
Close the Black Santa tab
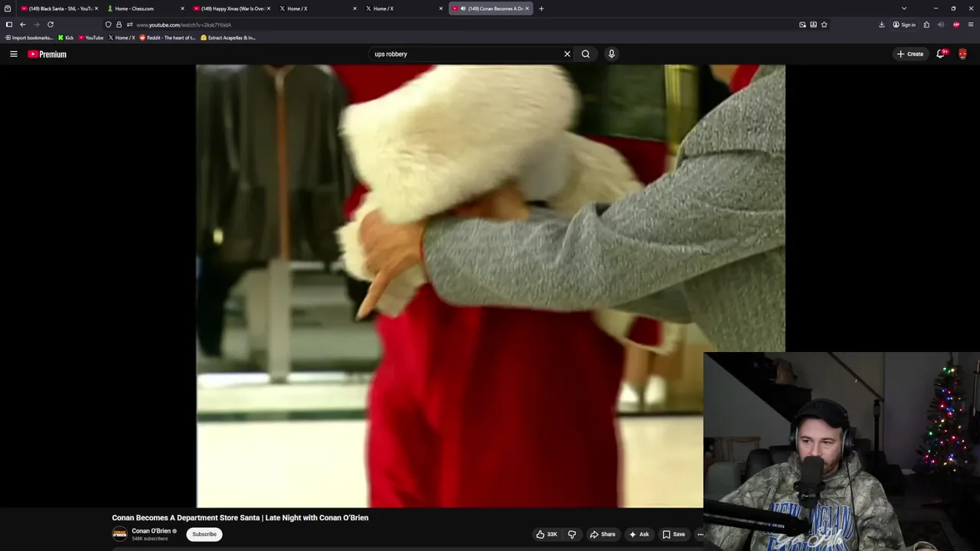96,8
